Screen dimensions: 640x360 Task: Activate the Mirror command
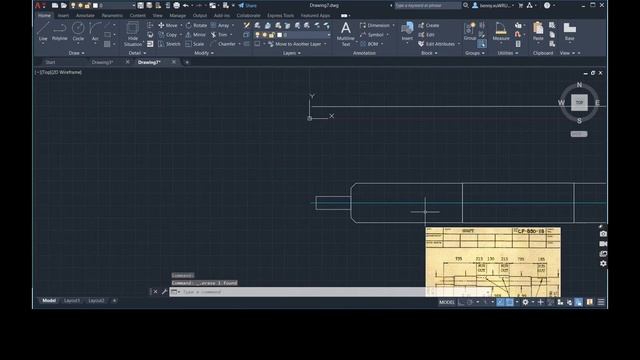(x=196, y=35)
